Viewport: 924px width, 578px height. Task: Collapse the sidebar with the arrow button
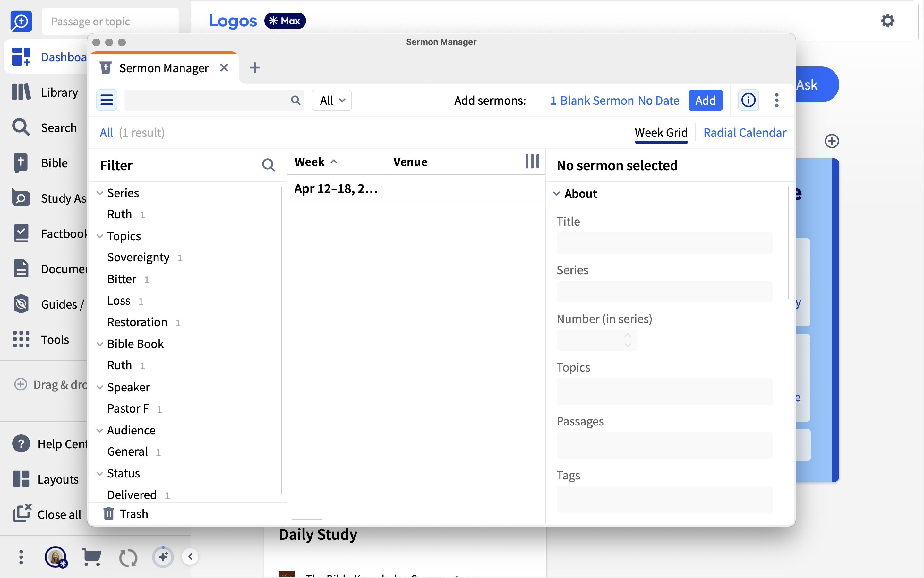(x=190, y=556)
